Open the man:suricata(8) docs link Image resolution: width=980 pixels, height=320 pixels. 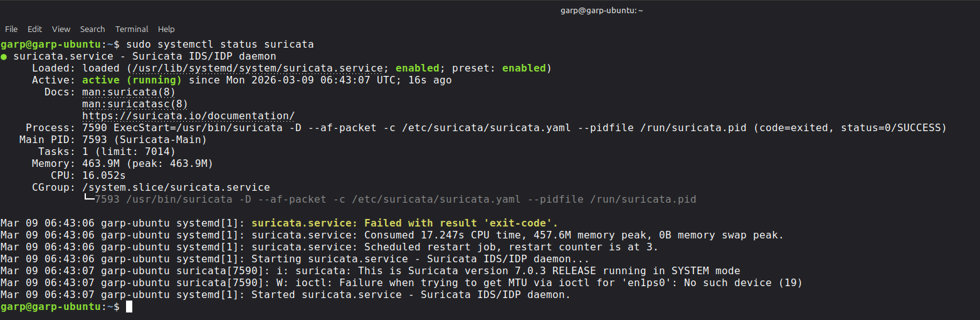[129, 92]
